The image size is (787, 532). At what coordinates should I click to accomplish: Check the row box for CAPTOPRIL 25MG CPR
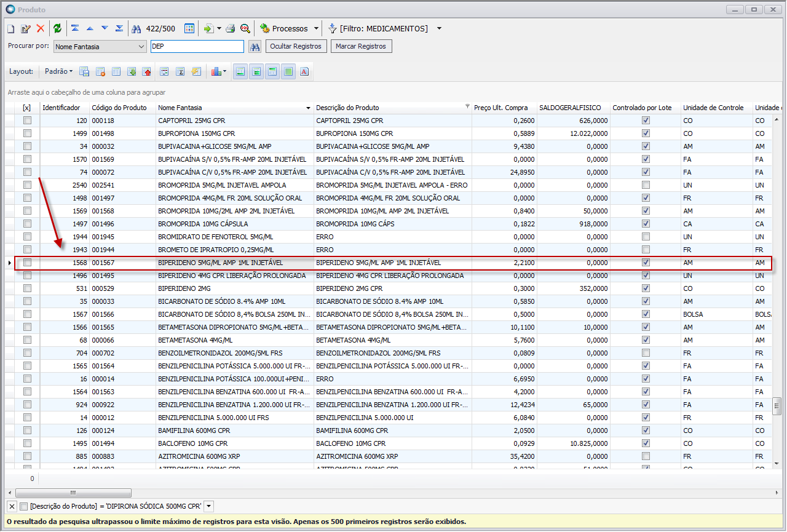27,121
